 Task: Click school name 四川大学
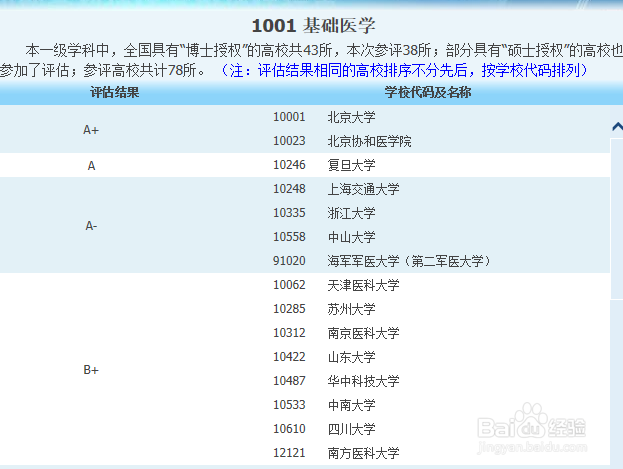[351, 429]
